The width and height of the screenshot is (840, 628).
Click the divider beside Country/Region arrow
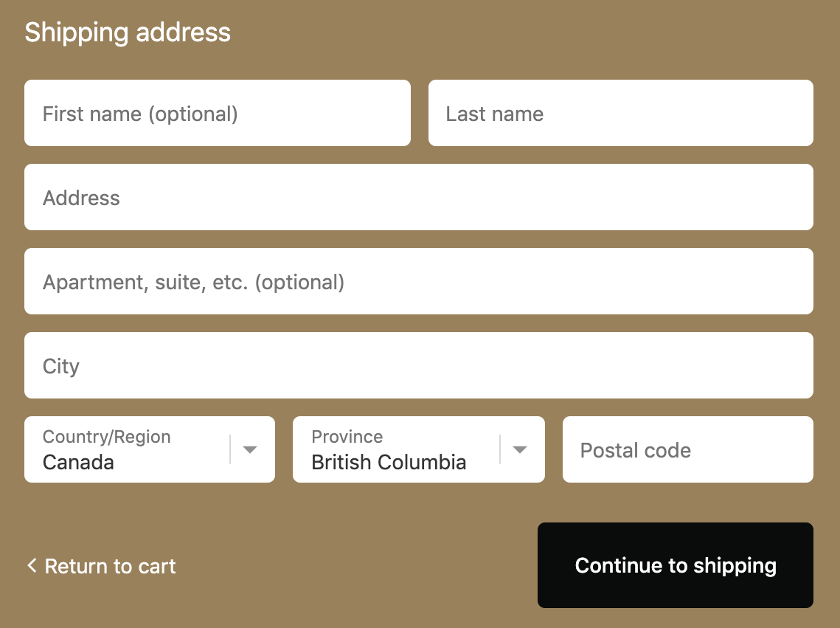tap(230, 449)
